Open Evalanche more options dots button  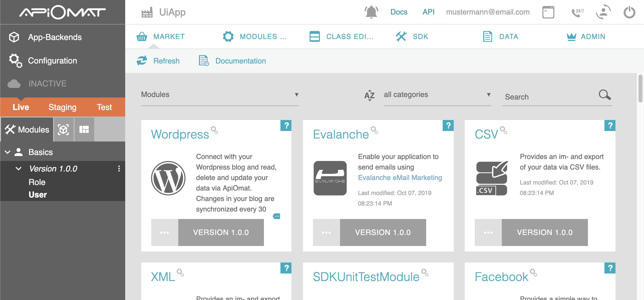(326, 232)
